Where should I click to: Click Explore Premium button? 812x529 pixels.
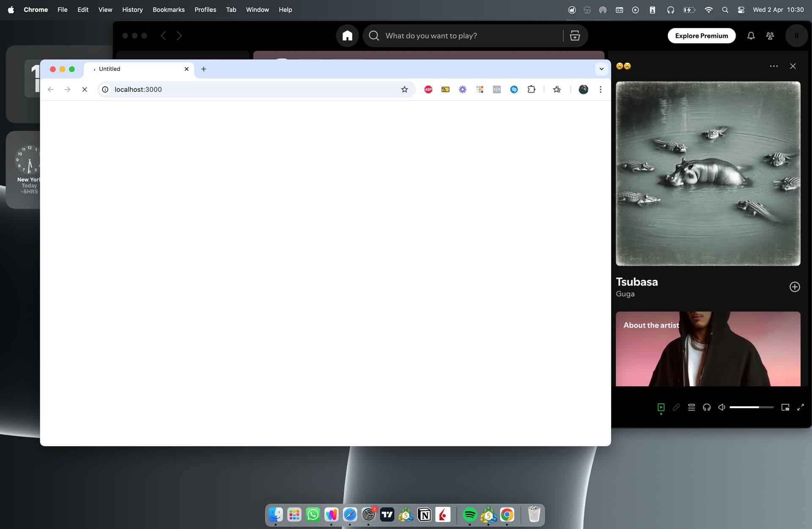pos(701,36)
